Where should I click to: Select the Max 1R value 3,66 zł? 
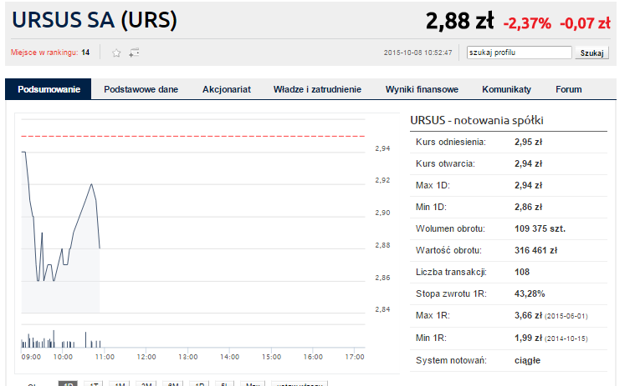(528, 315)
